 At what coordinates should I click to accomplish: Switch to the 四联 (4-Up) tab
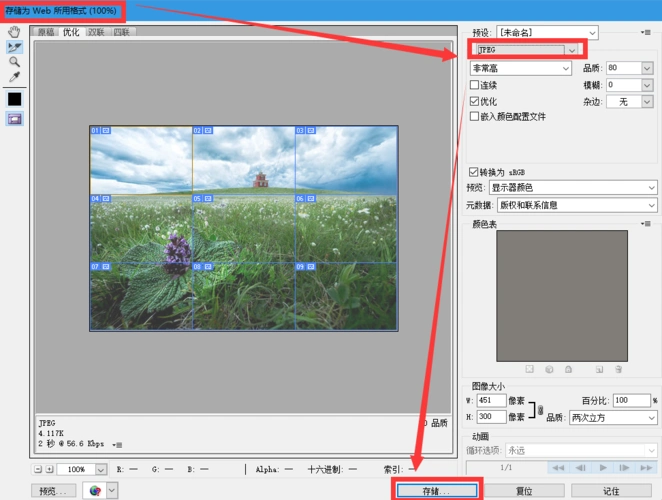[120, 32]
